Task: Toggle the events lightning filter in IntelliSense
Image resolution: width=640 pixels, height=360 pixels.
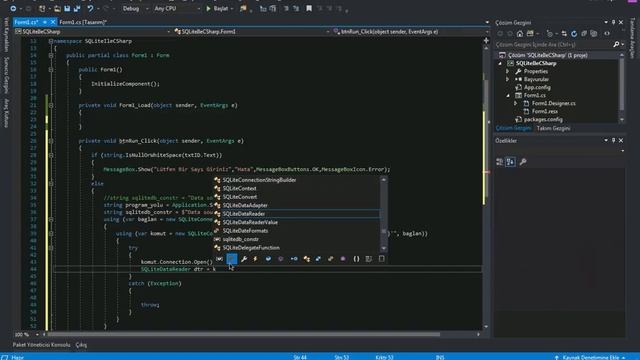Action: tap(256, 259)
